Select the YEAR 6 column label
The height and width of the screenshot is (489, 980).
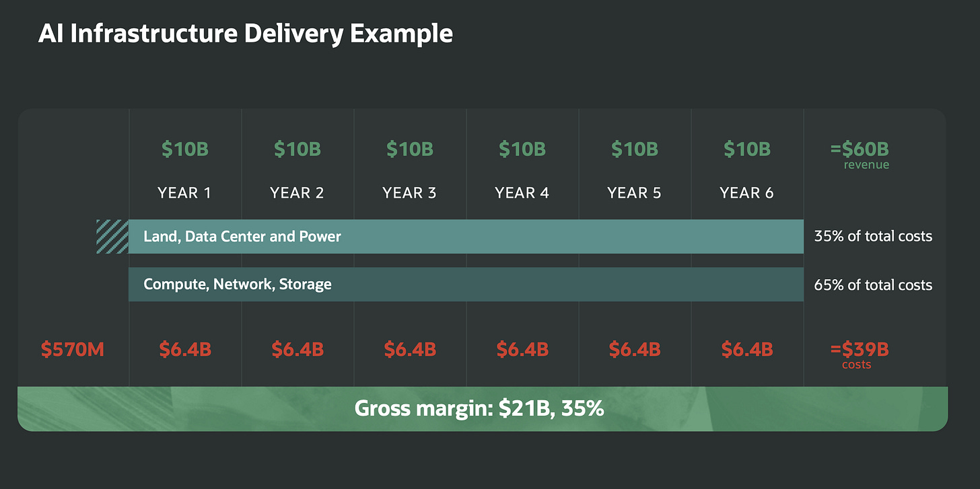pyautogui.click(x=746, y=193)
